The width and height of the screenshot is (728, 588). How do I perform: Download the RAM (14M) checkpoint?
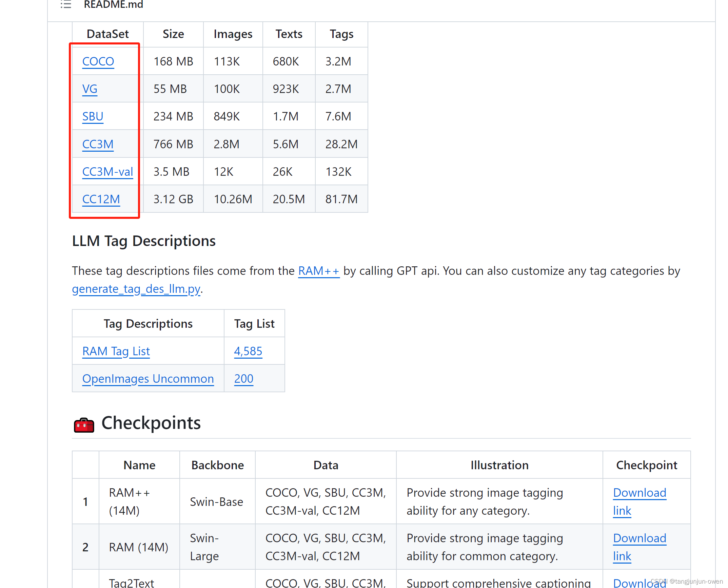point(639,538)
